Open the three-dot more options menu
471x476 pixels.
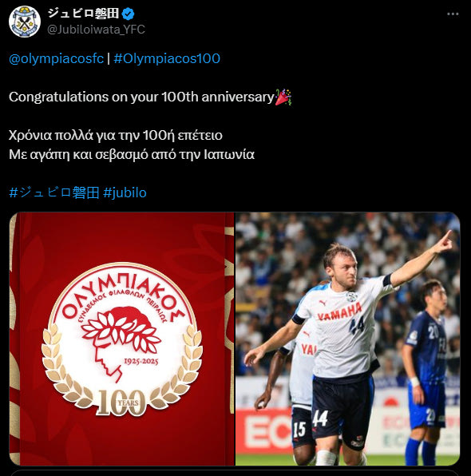tap(453, 14)
